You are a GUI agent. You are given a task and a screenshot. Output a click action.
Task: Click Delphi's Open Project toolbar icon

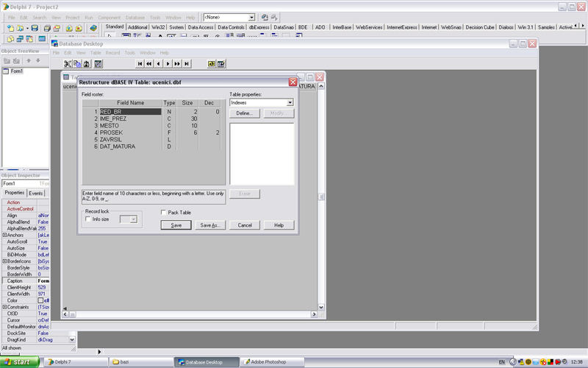click(x=57, y=28)
